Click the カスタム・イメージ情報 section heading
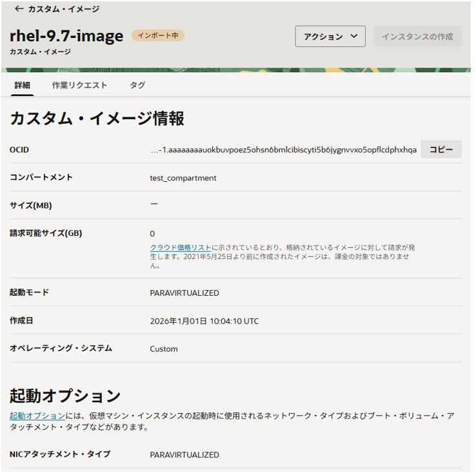The height and width of the screenshot is (473, 476). pyautogui.click(x=97, y=119)
